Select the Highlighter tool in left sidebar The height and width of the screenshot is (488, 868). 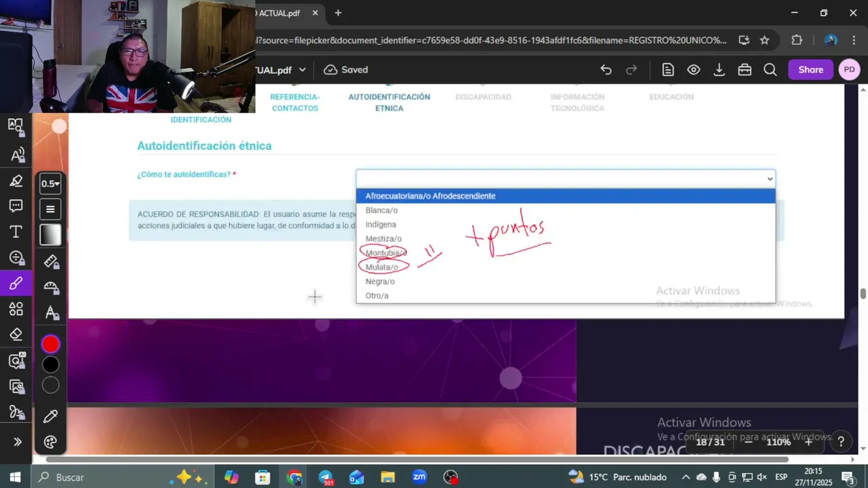16,181
